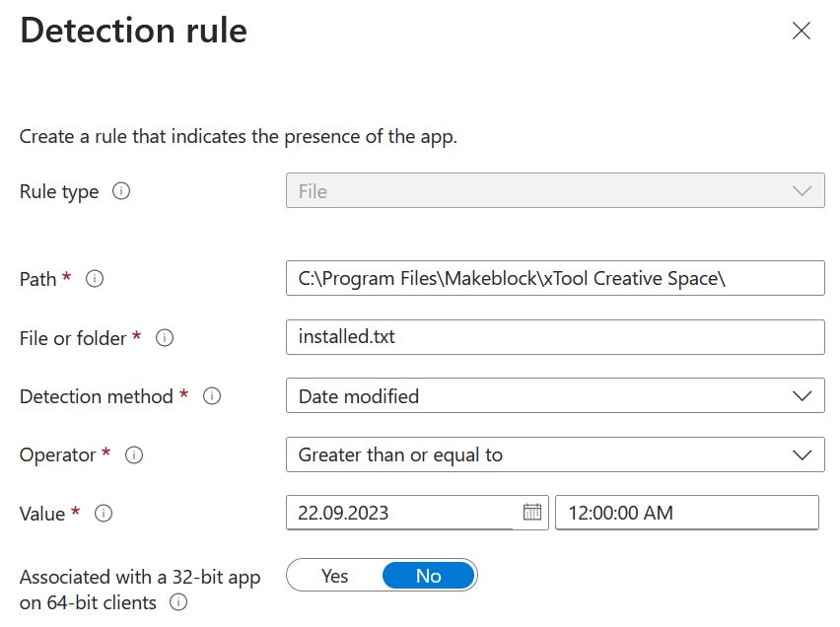Click the info icon beside Value

pyautogui.click(x=104, y=514)
